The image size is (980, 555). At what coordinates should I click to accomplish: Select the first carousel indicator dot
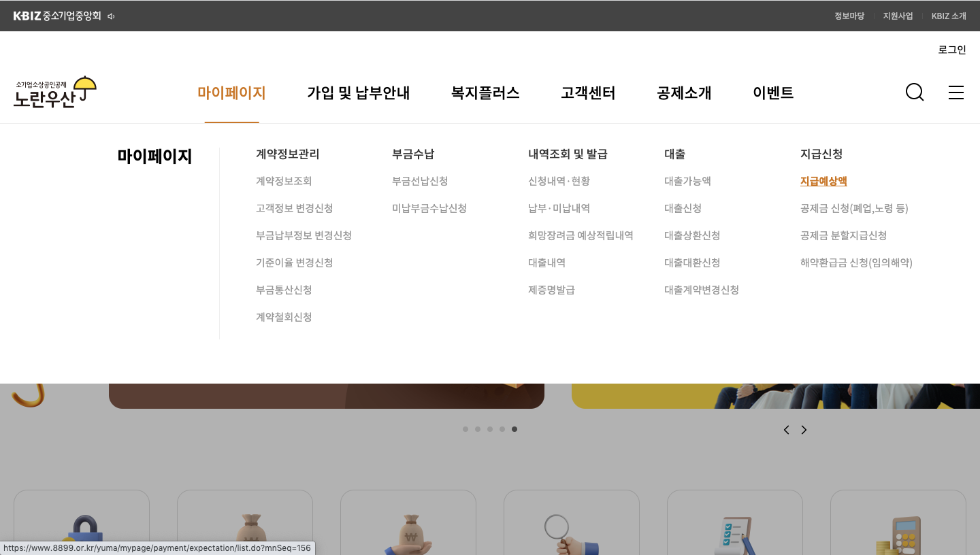tap(465, 429)
